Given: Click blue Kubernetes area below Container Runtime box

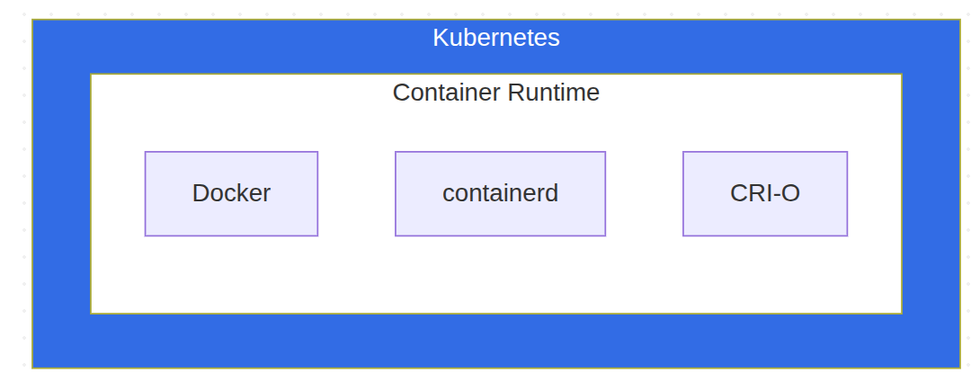Looking at the screenshot, I should pos(495,341).
